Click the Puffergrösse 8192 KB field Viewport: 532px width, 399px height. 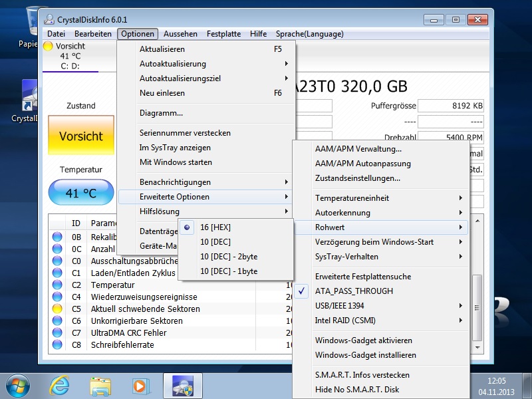tap(451, 106)
